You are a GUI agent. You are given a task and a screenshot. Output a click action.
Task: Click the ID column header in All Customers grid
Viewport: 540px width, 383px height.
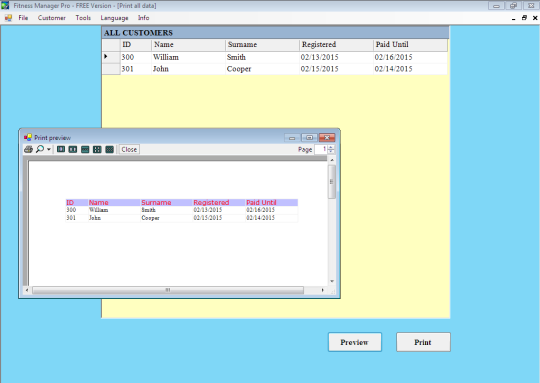[135, 45]
